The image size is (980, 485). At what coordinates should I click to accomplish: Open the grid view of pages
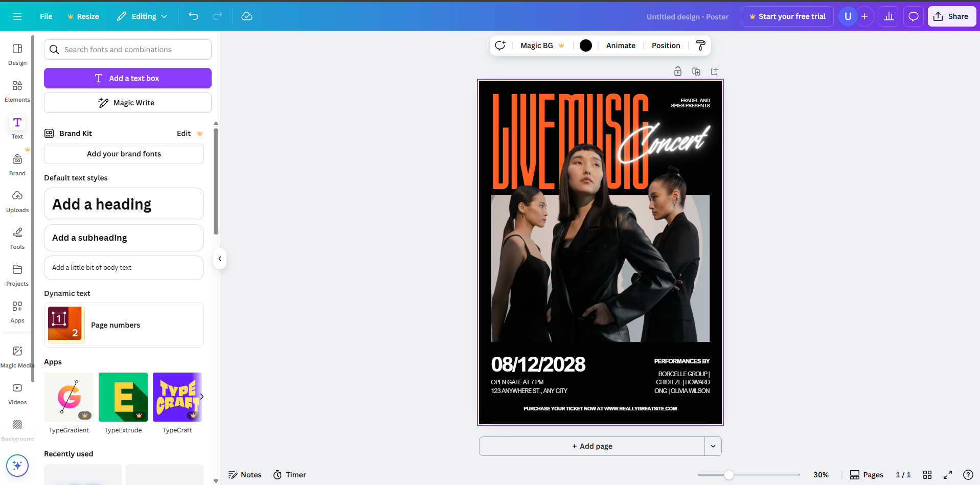pyautogui.click(x=927, y=475)
